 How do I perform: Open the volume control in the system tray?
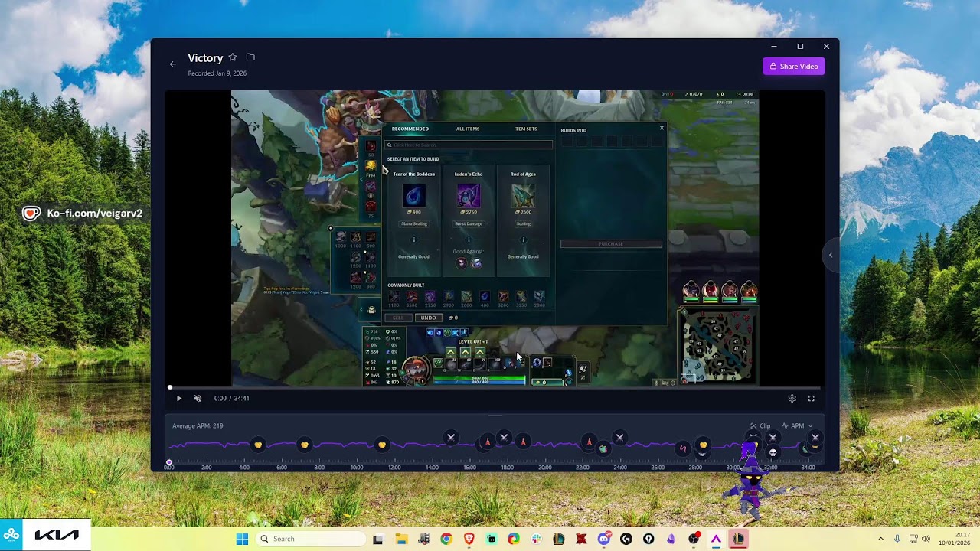[x=926, y=539]
